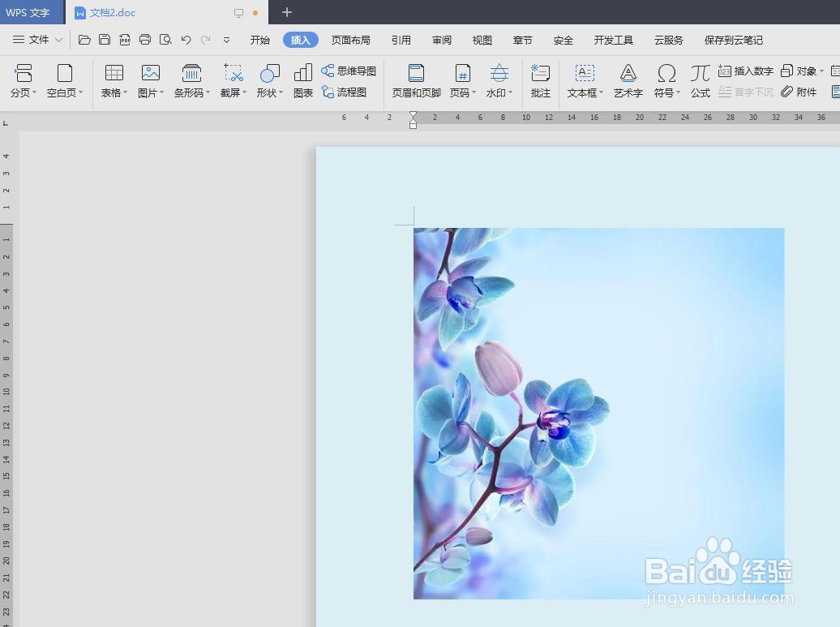Expand the 文本框 dropdown arrow
The width and height of the screenshot is (840, 627).
(x=601, y=92)
